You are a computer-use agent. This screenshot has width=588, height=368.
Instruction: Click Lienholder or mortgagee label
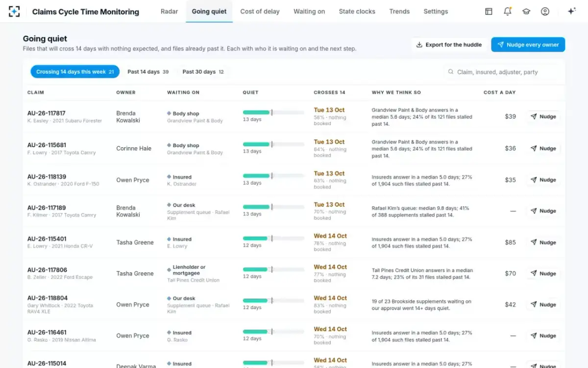click(x=189, y=270)
